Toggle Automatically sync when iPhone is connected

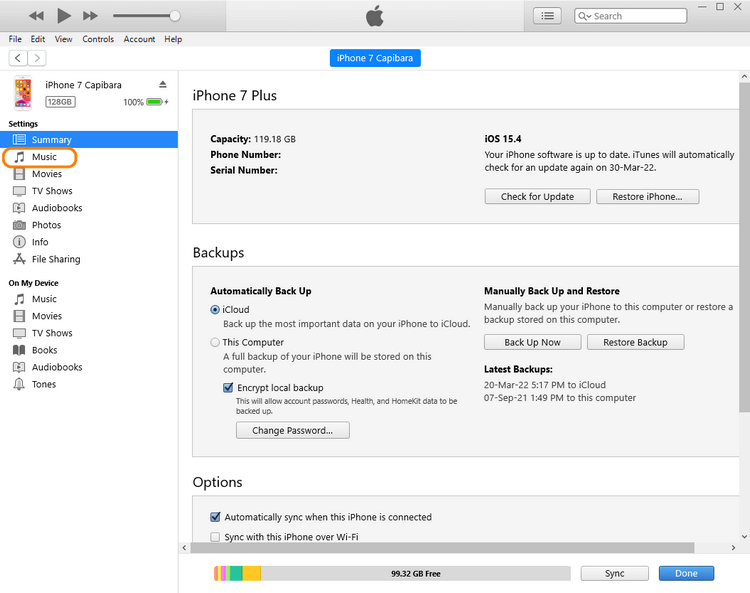[215, 517]
